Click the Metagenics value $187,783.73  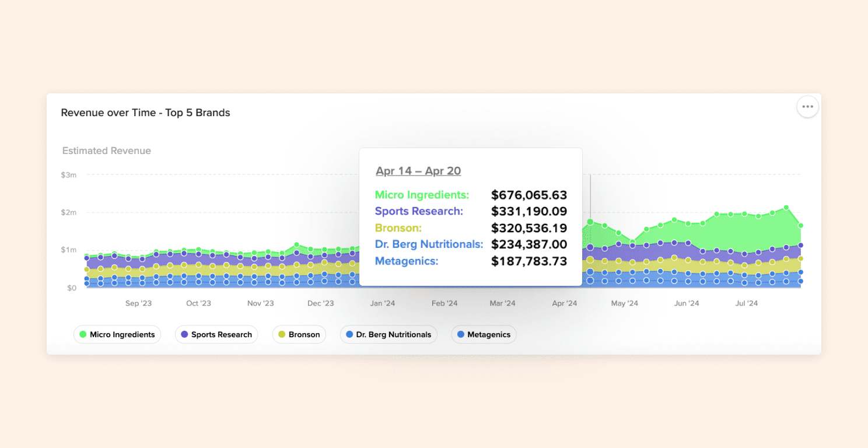click(529, 261)
